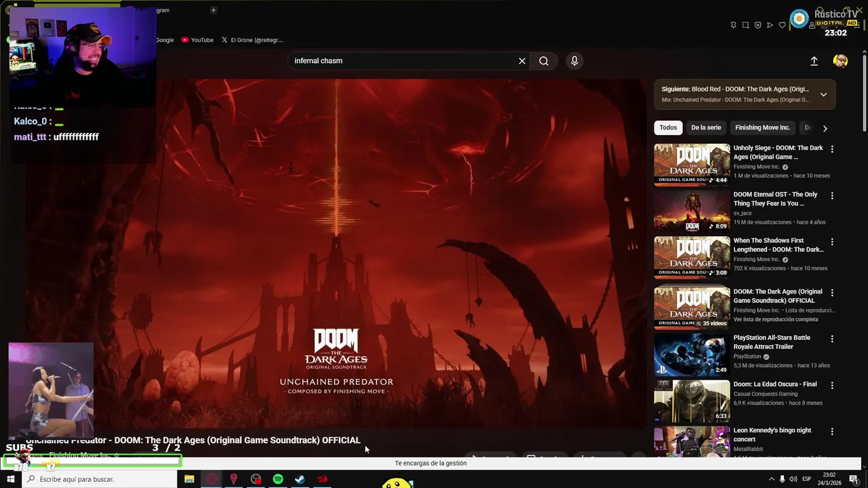Screen dimensions: 868x488
Task: Open the DOOM Eternal OST thumbnail
Action: click(692, 211)
